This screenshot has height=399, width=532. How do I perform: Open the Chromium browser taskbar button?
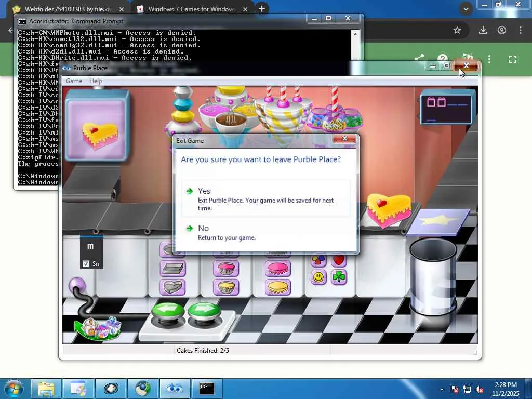click(143, 389)
